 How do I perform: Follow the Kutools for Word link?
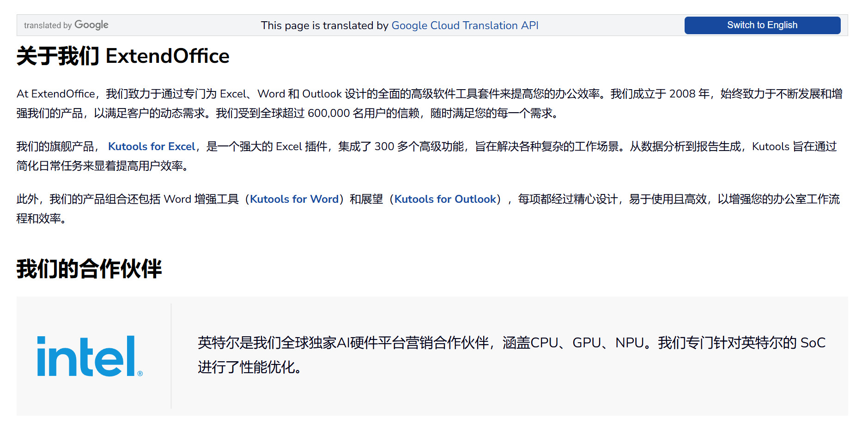point(294,199)
